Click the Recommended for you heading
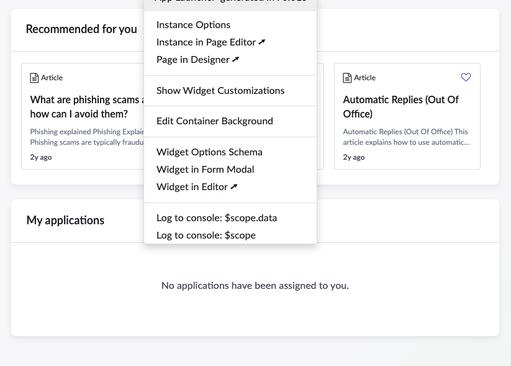This screenshot has width=511, height=366. [81, 29]
